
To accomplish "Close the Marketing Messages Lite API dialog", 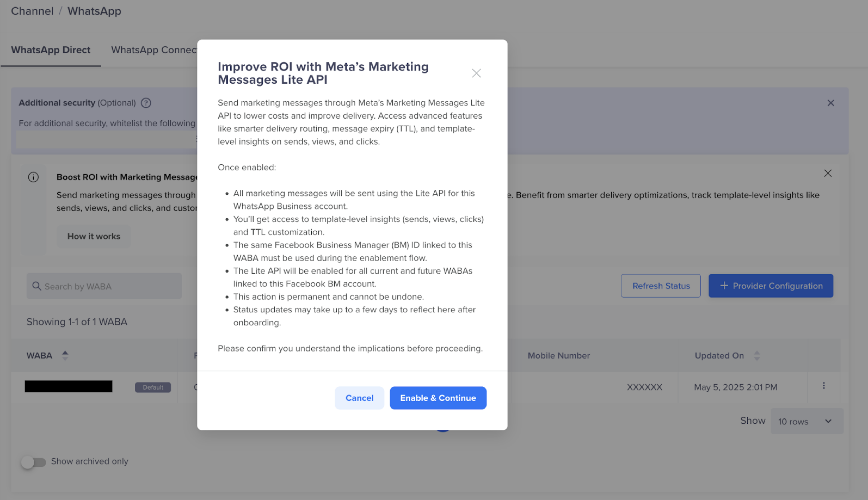I will coord(476,73).
